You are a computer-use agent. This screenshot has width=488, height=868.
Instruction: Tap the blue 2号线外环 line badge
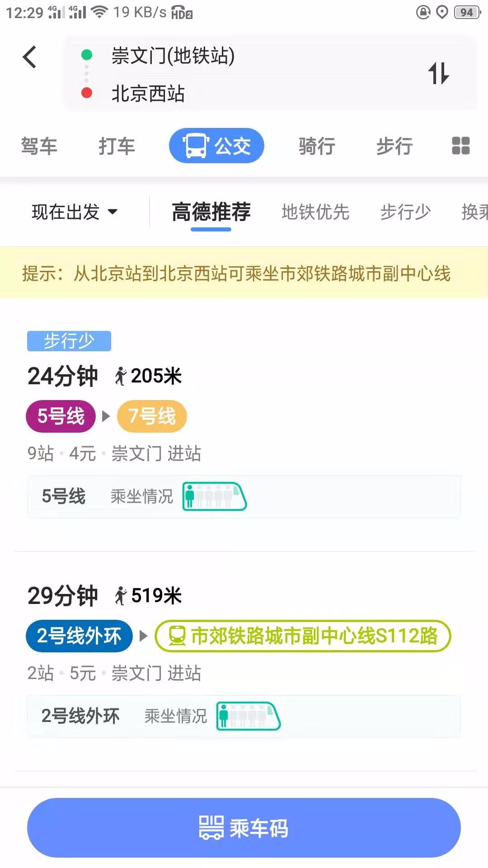tap(79, 636)
